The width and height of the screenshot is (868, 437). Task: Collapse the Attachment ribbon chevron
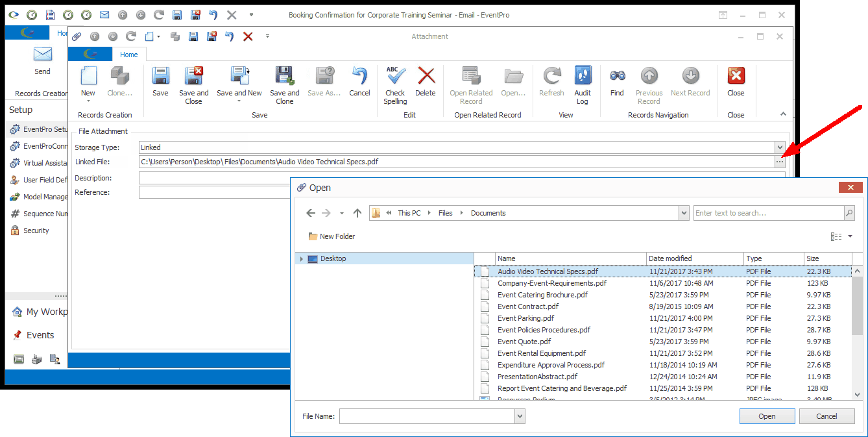[x=782, y=114]
